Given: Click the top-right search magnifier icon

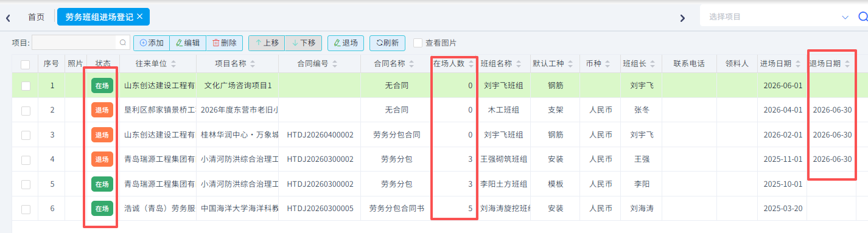Looking at the screenshot, I should 863,17.
